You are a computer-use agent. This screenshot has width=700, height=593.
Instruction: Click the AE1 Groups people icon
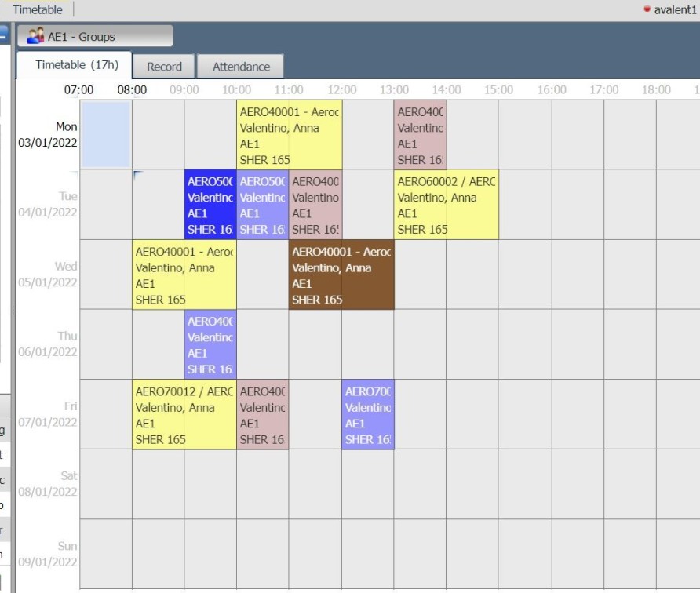(x=35, y=36)
